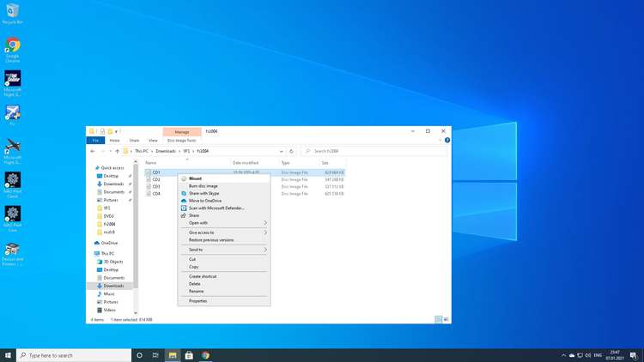Click the Share with Skype icon
This screenshot has width=644, height=362.
(x=184, y=194)
